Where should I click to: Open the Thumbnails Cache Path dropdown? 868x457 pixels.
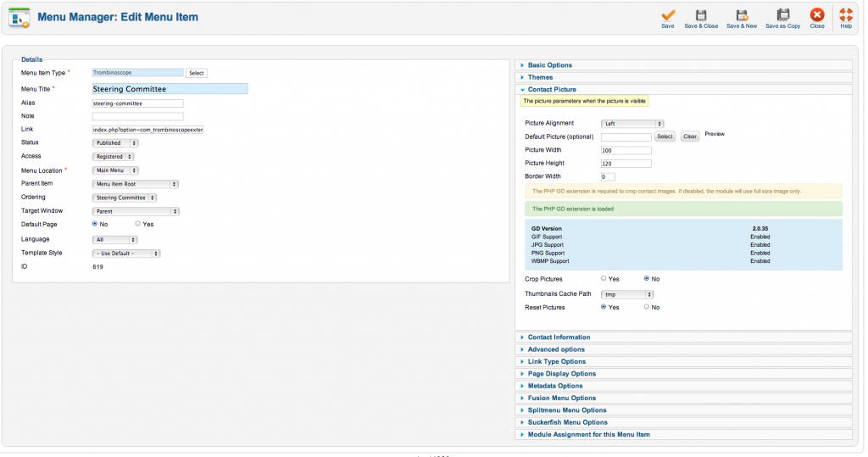tap(632, 294)
